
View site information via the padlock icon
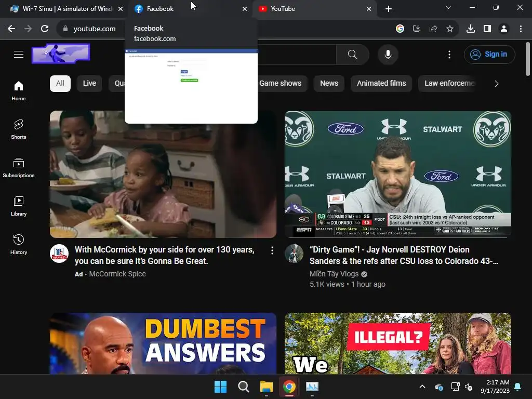[65, 29]
